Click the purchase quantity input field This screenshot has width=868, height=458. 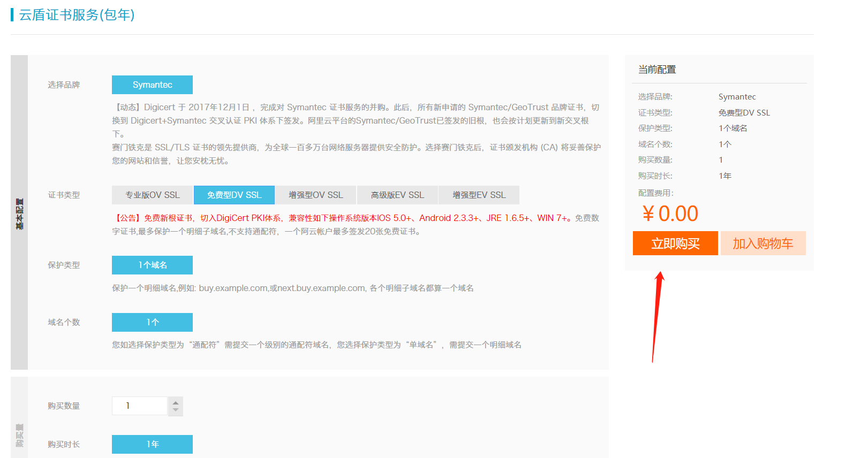tap(140, 406)
